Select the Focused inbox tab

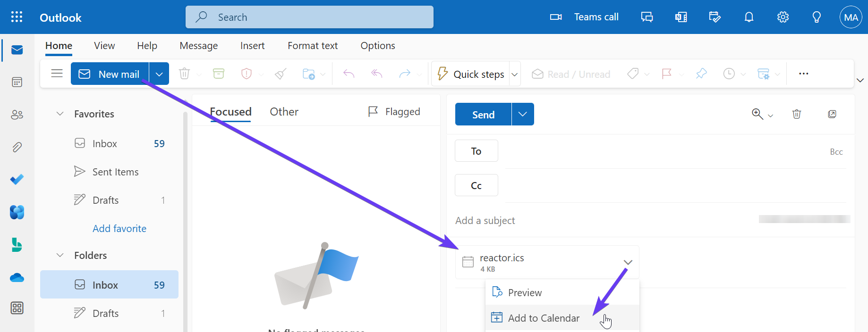point(230,112)
